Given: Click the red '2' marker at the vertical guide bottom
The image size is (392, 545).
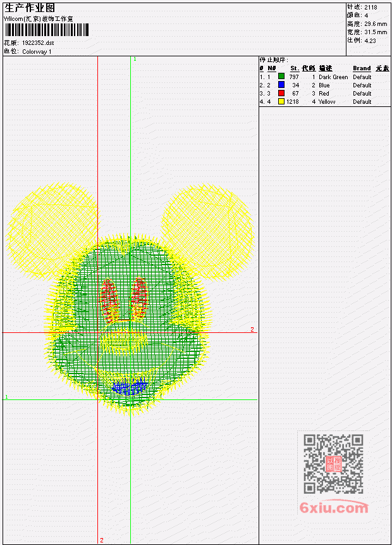Looking at the screenshot, I should pos(102,540).
